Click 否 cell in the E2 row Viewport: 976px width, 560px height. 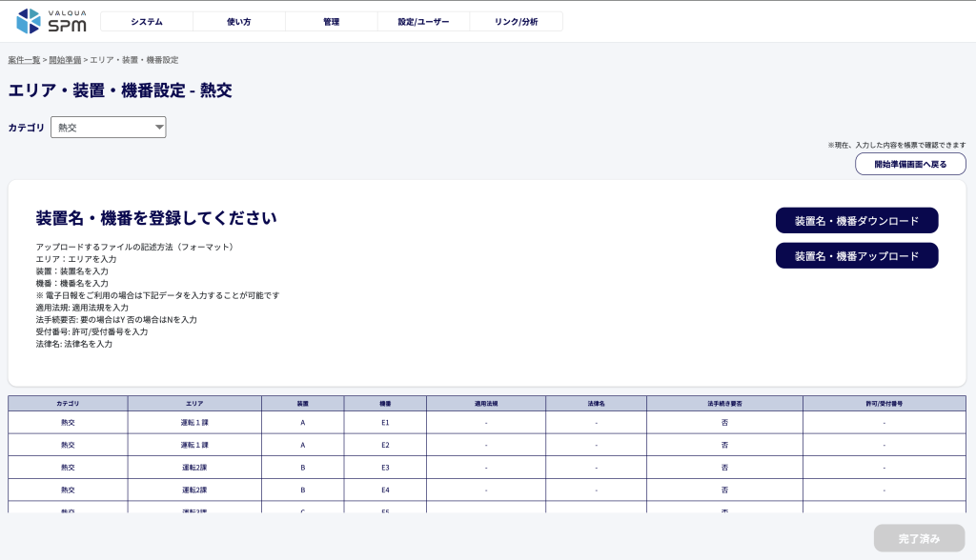[x=724, y=445]
